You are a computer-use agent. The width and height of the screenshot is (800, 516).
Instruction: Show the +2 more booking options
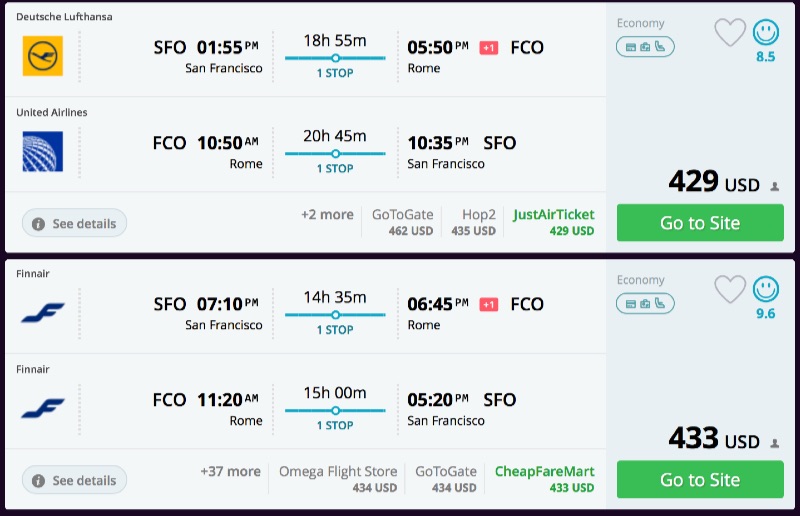(x=327, y=214)
